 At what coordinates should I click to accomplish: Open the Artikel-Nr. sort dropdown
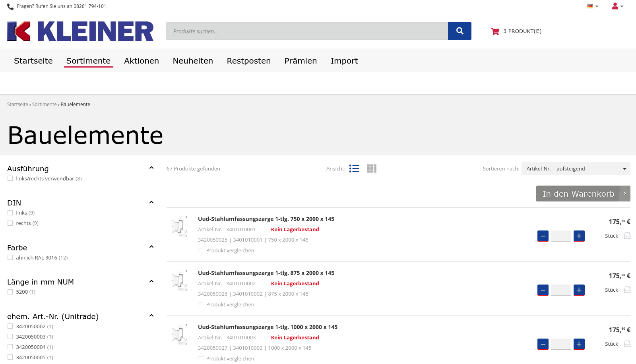click(x=576, y=168)
